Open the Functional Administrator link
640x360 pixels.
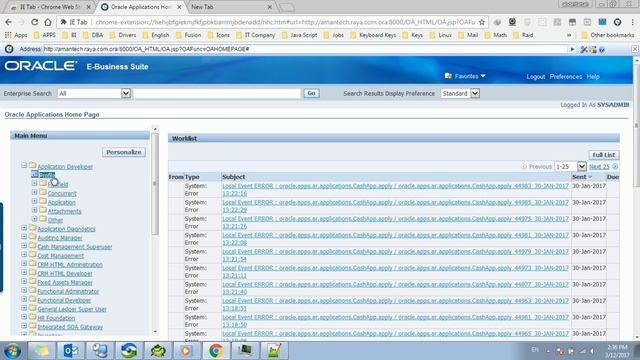pyautogui.click(x=68, y=291)
